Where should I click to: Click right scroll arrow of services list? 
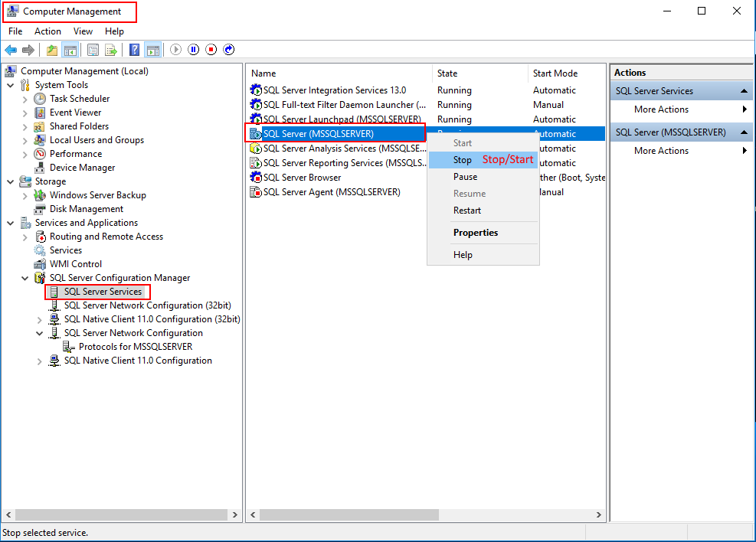(598, 515)
